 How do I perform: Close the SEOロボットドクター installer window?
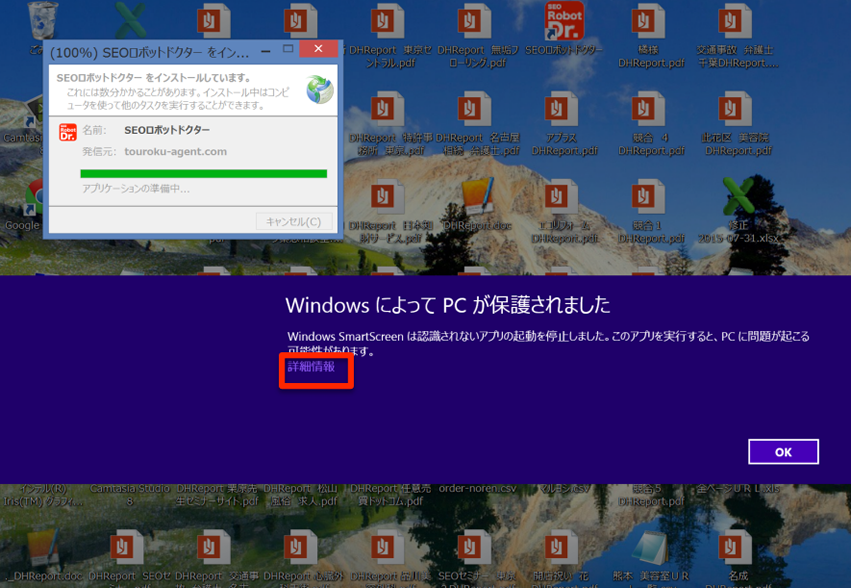318,49
